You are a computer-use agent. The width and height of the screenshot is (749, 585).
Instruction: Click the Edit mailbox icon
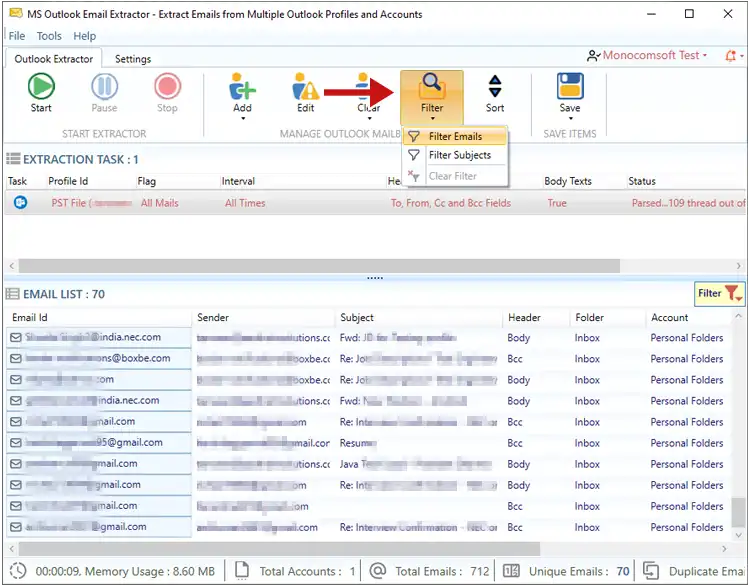coord(305,86)
